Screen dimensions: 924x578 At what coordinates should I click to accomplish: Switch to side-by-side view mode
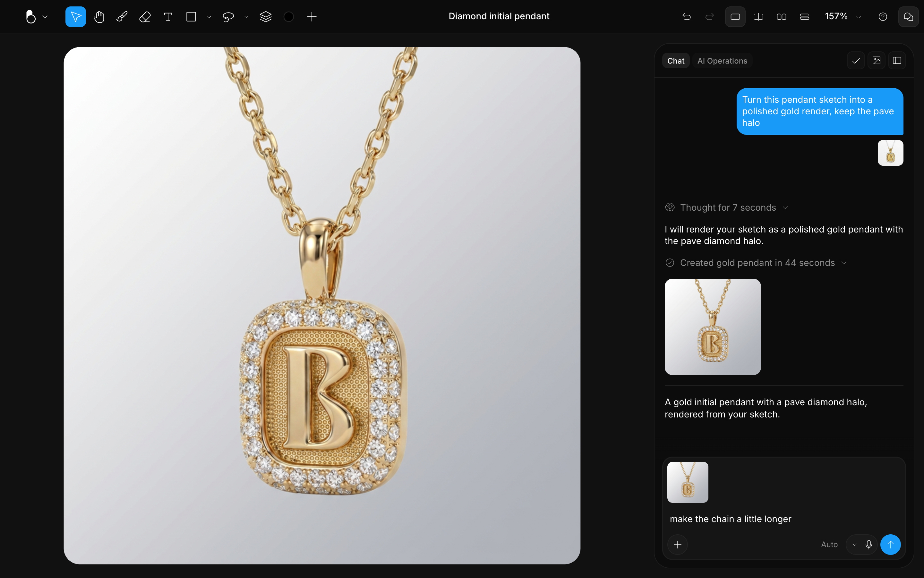[782, 17]
